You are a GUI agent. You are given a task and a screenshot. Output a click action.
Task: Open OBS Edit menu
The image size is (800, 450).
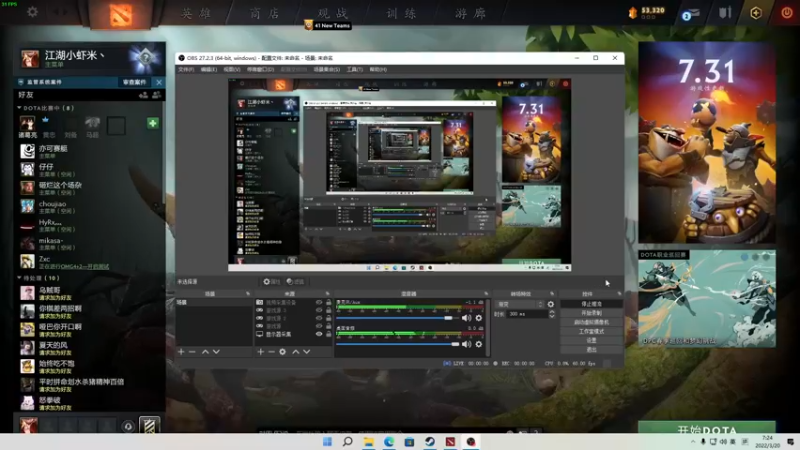(x=208, y=69)
